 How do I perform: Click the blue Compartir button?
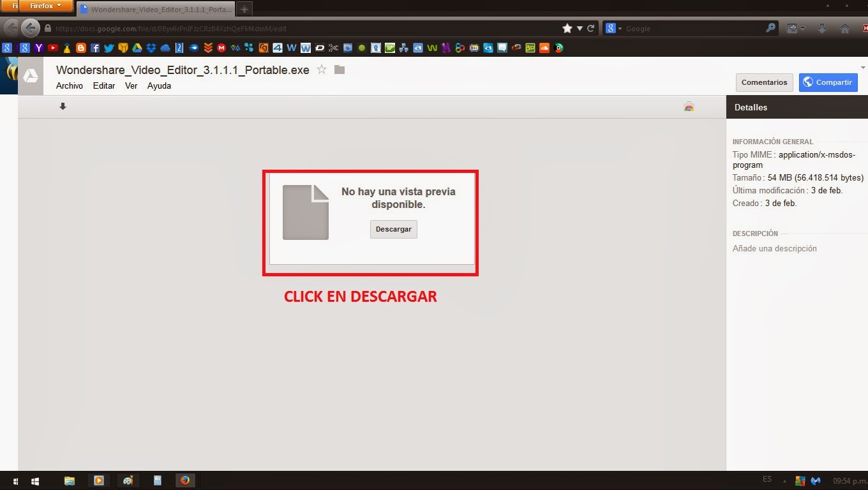[x=828, y=82]
